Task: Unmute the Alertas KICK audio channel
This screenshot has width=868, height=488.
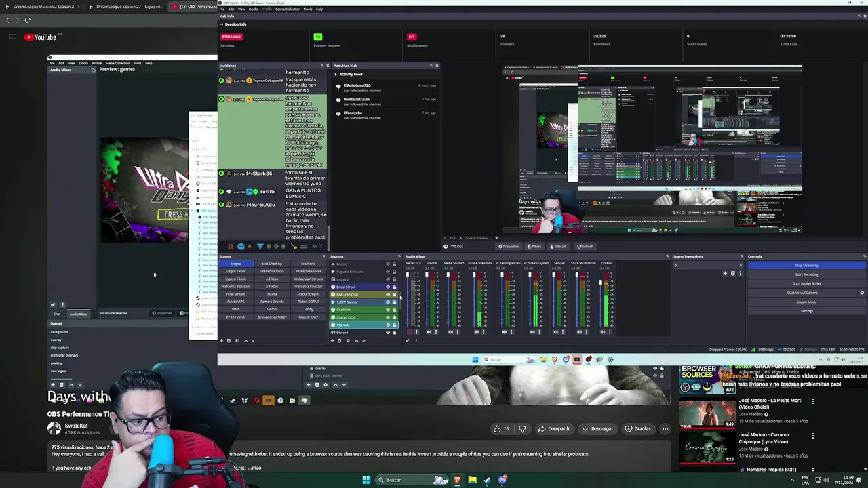Action: click(x=410, y=332)
